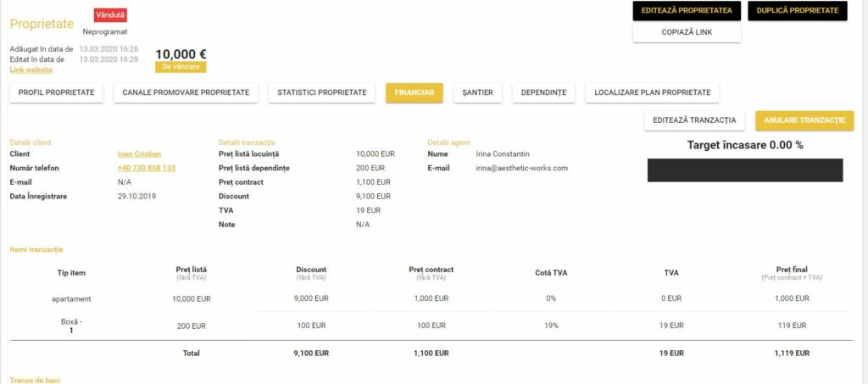Viewport: 868px width, 384px height.
Task: Click the Target încasare progress bar
Action: [x=744, y=170]
